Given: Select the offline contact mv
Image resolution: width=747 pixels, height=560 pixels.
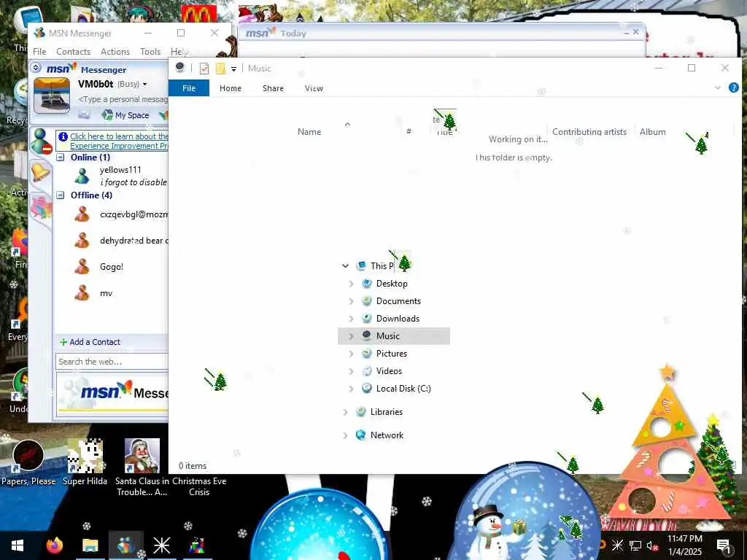Looking at the screenshot, I should pos(106,293).
